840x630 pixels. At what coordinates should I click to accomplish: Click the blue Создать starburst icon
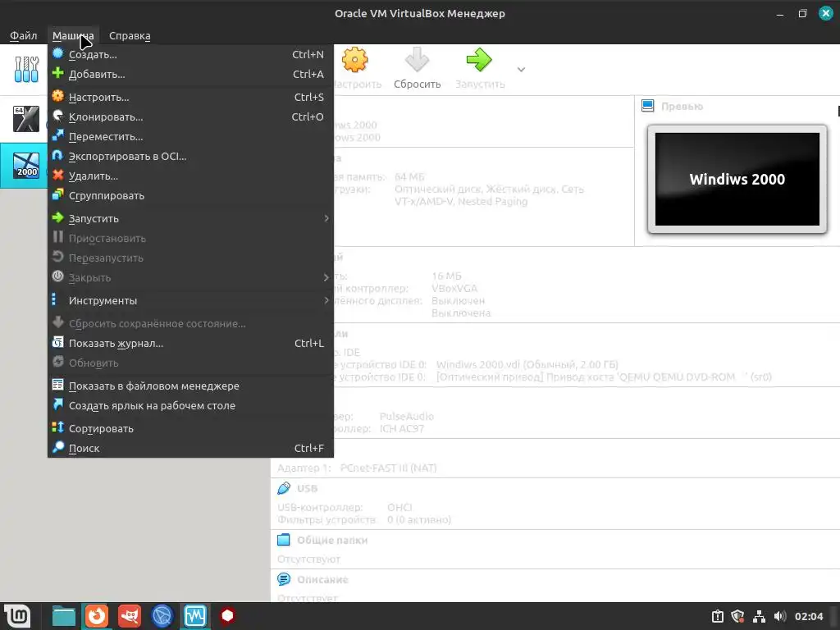[x=58, y=53]
